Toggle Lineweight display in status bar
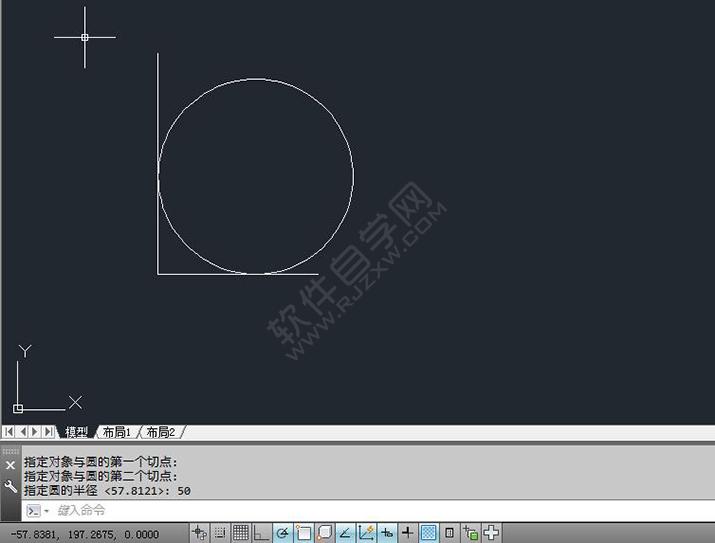This screenshot has width=715, height=543. click(407, 533)
